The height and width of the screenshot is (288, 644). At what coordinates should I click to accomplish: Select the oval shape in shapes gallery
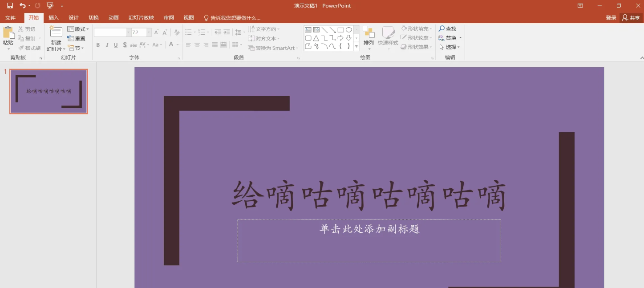click(349, 30)
